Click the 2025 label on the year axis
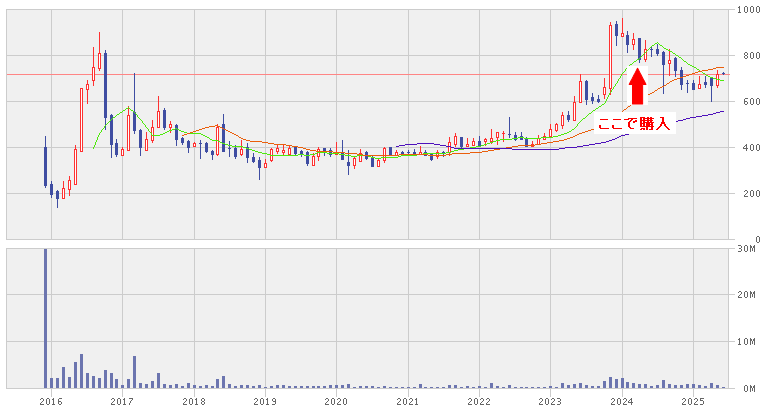764x413 pixels. click(x=693, y=402)
